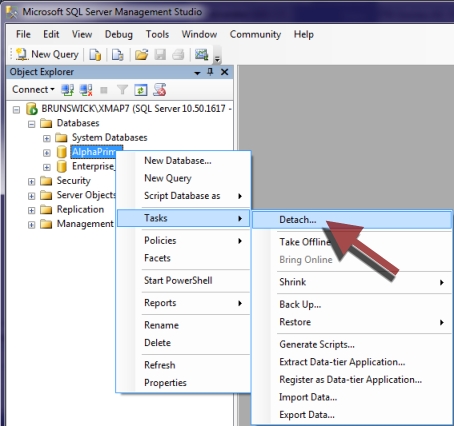Viewport: 454px width, 426px height.
Task: Click Detach... in Tasks submenu
Action: 352,220
